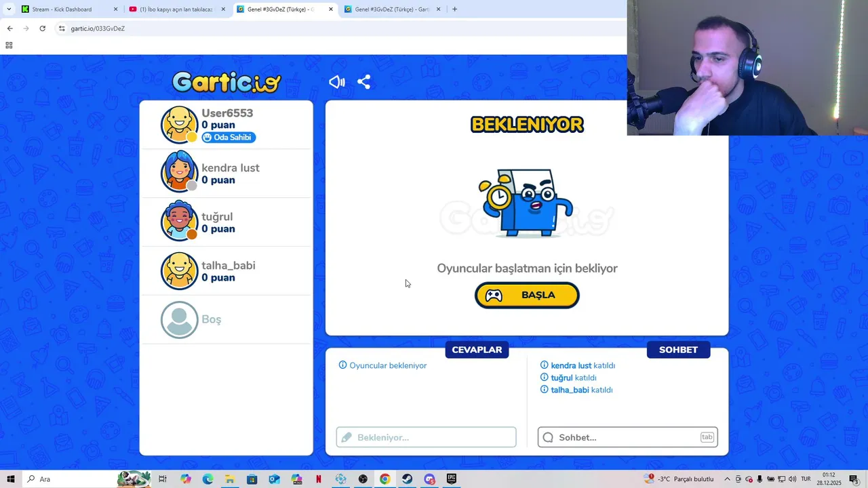
Task: Open Copilot from the taskbar
Action: [186, 479]
